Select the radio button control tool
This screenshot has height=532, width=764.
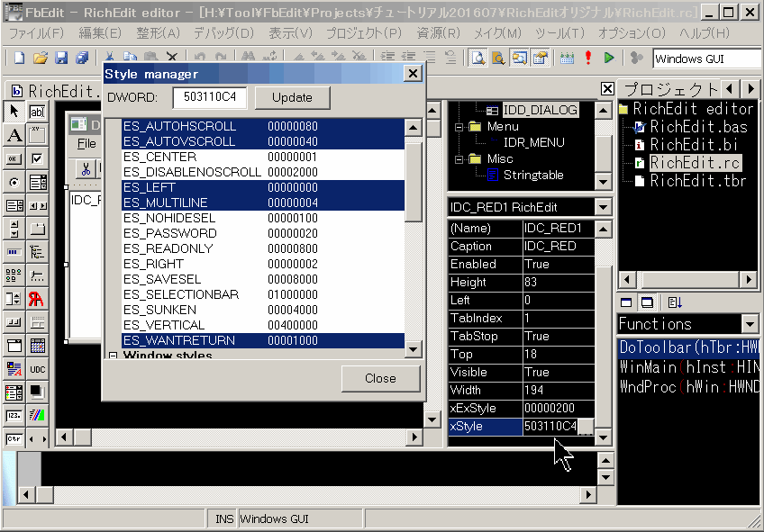(14, 182)
